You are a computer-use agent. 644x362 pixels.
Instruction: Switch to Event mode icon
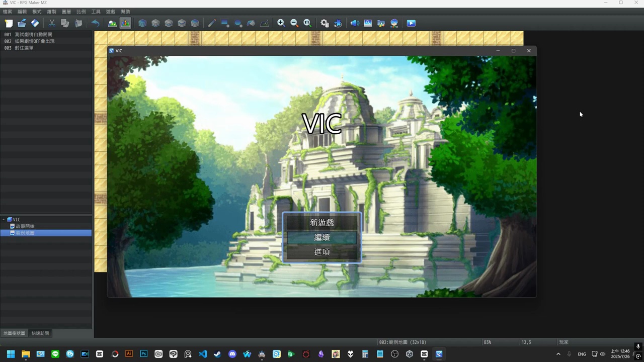[125, 23]
